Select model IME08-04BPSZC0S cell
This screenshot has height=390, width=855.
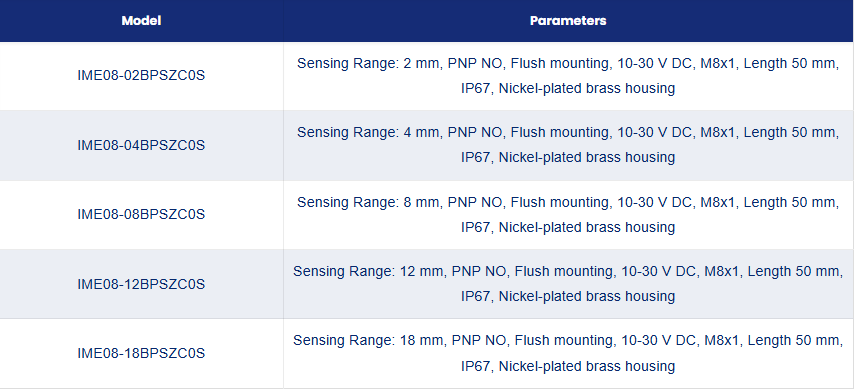141,145
